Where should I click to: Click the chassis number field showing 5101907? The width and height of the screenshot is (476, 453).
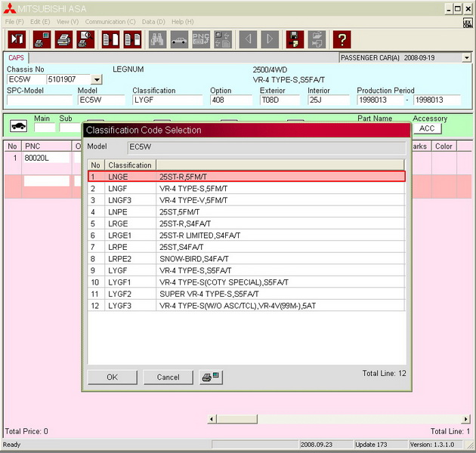(69, 79)
